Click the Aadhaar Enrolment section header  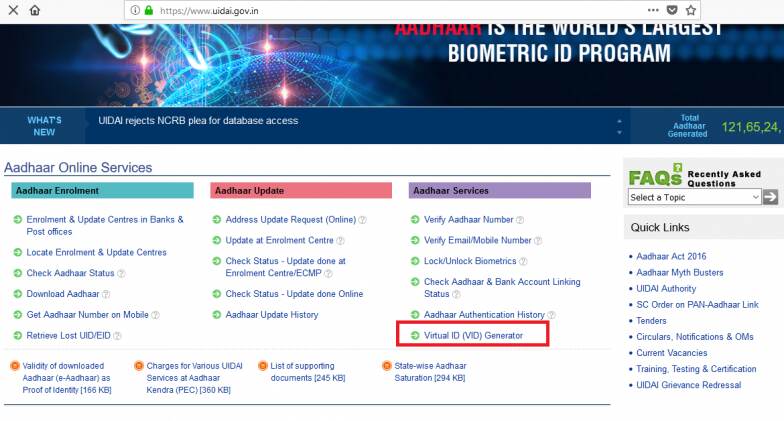(102, 190)
